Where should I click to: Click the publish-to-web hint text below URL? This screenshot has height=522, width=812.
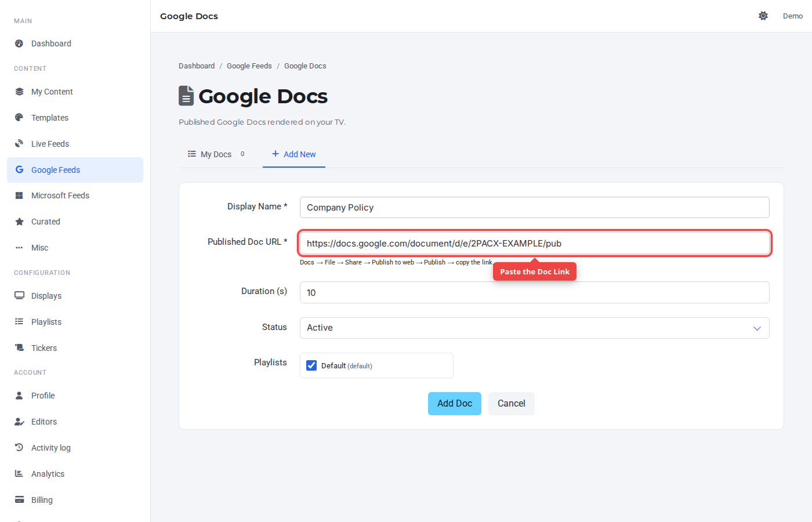tap(396, 263)
